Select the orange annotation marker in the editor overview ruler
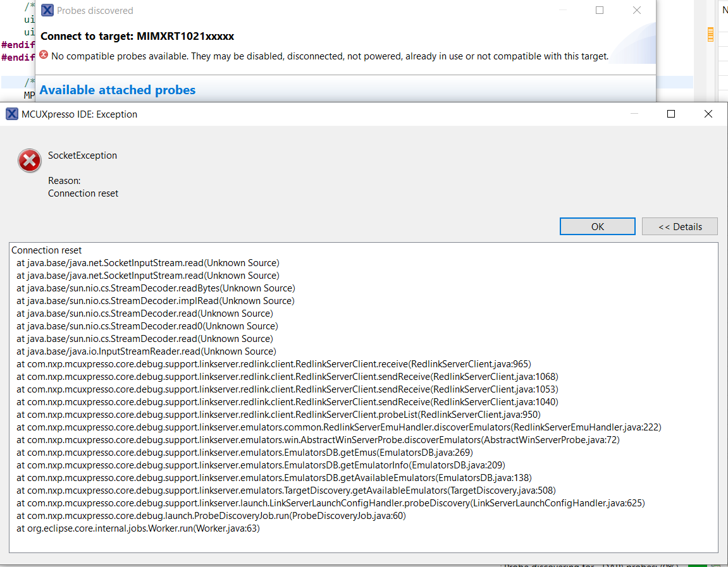This screenshot has width=728, height=567. pyautogui.click(x=710, y=35)
